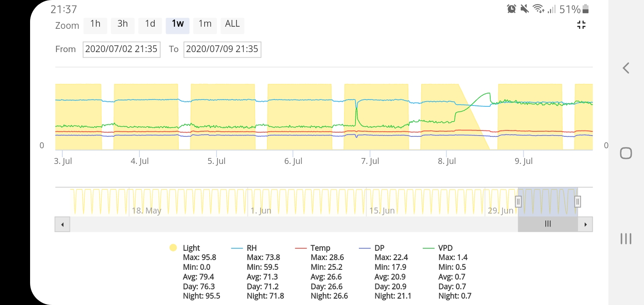Image resolution: width=644 pixels, height=305 pixels.
Task: Click the 7. Jul axis label
Action: 370,161
